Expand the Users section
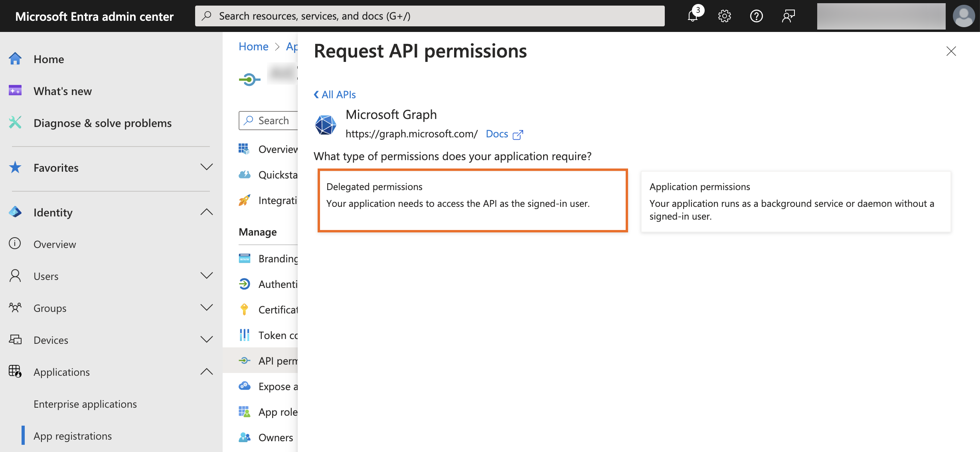980x452 pixels. tap(206, 276)
